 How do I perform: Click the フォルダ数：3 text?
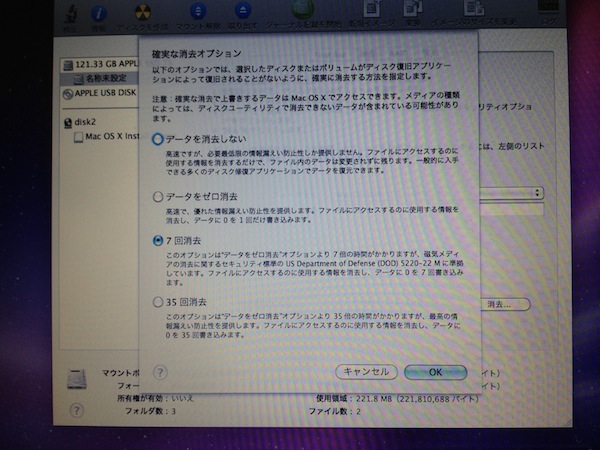coord(150,411)
